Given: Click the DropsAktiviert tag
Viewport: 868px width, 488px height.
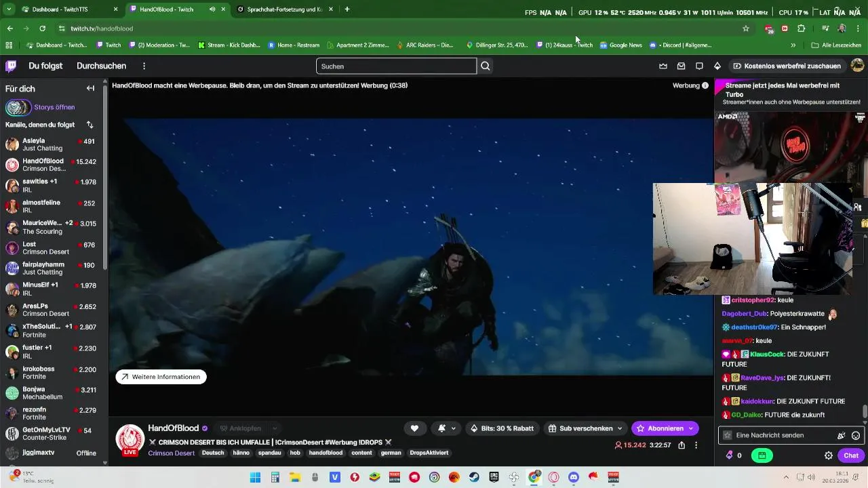Looking at the screenshot, I should [x=429, y=453].
